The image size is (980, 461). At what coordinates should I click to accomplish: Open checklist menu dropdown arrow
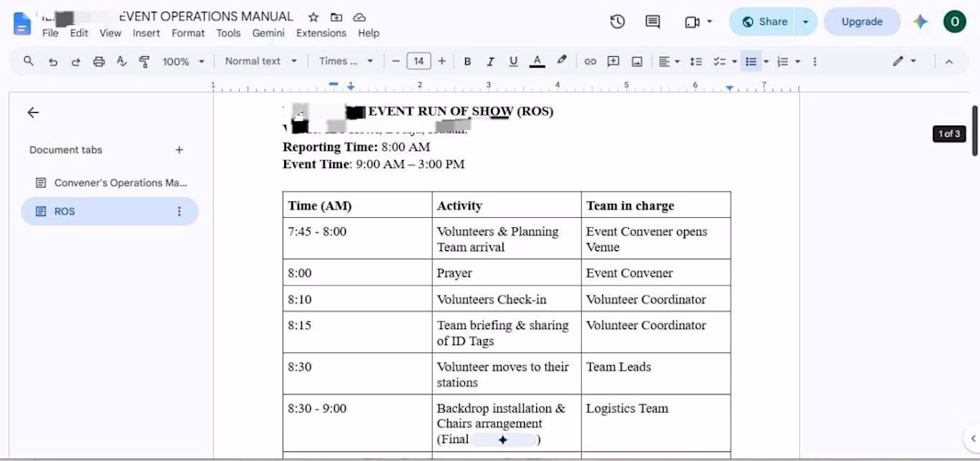click(734, 61)
